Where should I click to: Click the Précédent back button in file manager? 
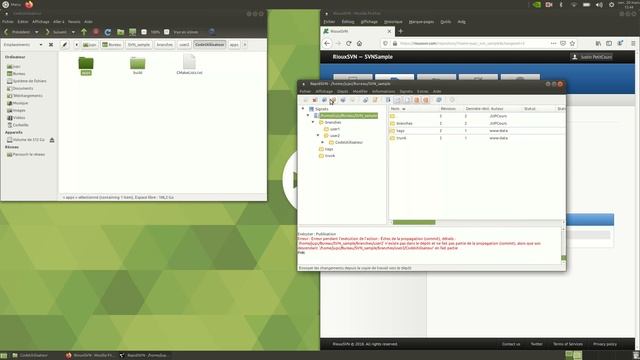pyautogui.click(x=18, y=32)
